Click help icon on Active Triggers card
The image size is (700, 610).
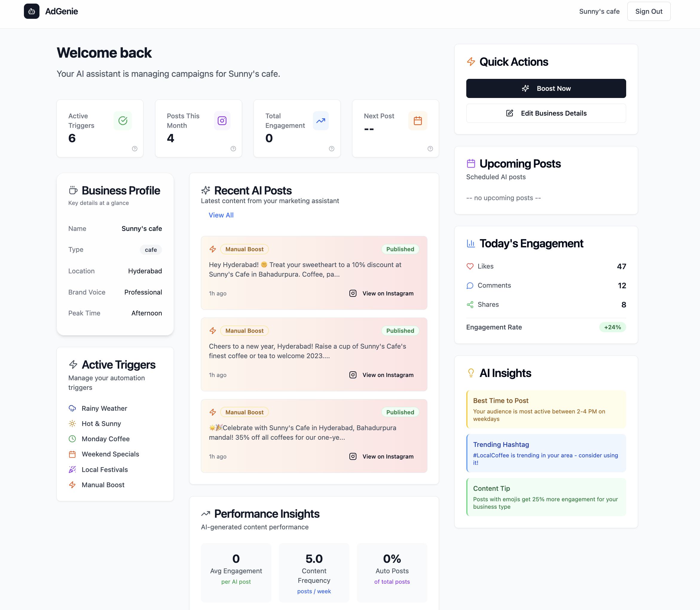135,148
